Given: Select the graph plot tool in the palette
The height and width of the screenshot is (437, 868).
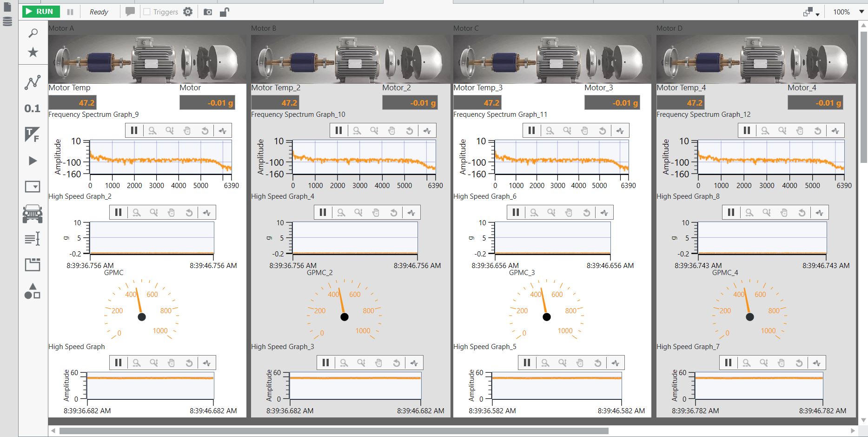Looking at the screenshot, I should pyautogui.click(x=33, y=83).
